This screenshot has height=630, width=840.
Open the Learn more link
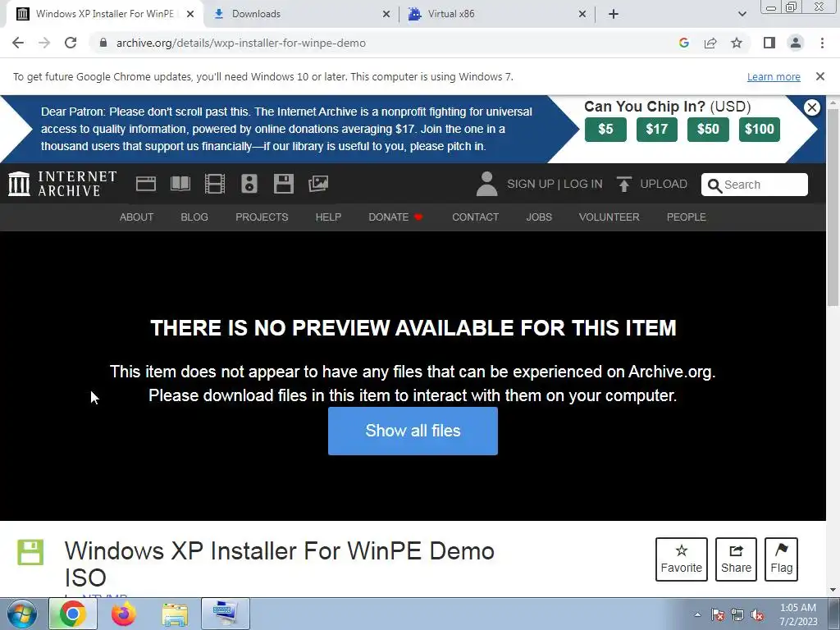pyautogui.click(x=774, y=76)
